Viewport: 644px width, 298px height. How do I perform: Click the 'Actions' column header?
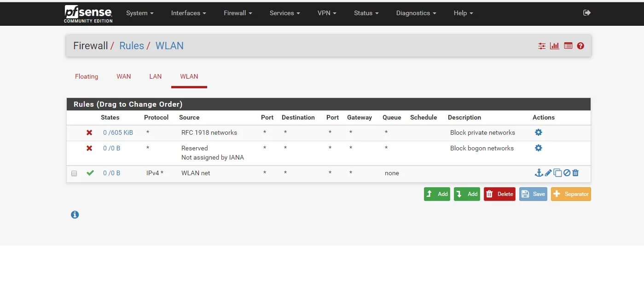click(544, 117)
